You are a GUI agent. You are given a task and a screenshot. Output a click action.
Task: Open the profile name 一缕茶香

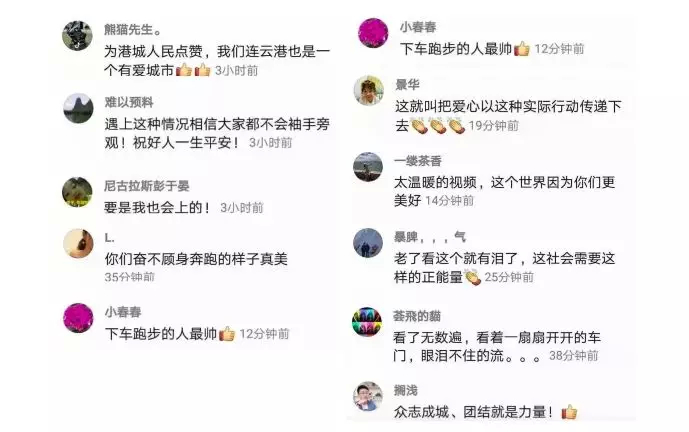coord(418,161)
